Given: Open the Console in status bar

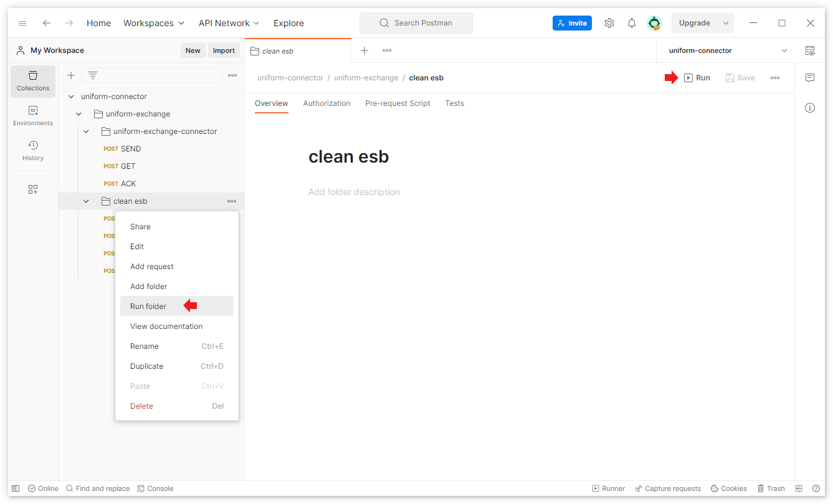Looking at the screenshot, I should [x=155, y=488].
